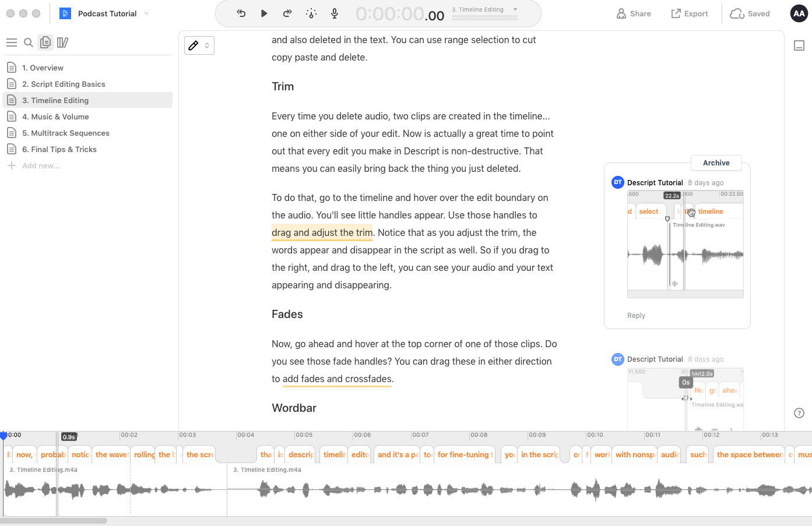Click Reply under the first comment
Screen dimensions: 812x526
click(x=636, y=316)
